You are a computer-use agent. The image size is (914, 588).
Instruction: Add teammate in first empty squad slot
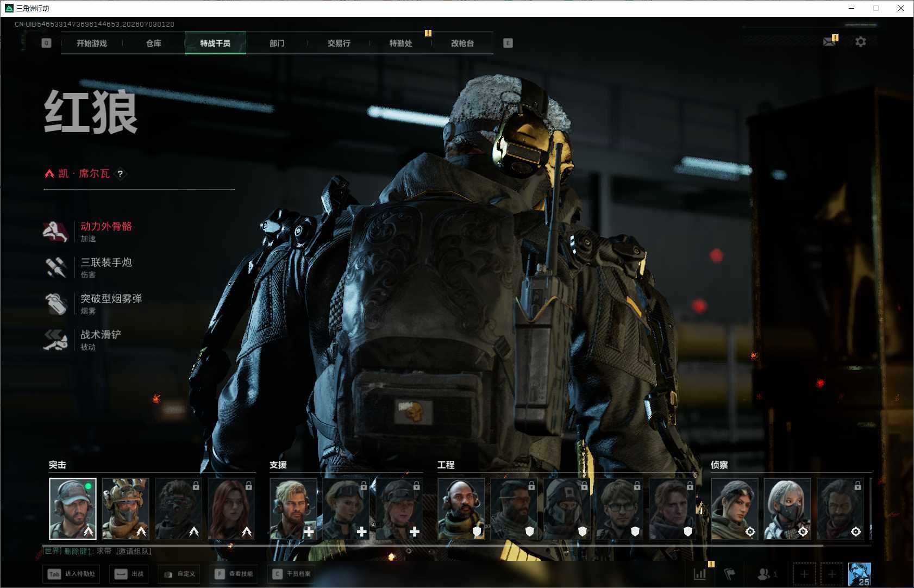click(x=804, y=574)
